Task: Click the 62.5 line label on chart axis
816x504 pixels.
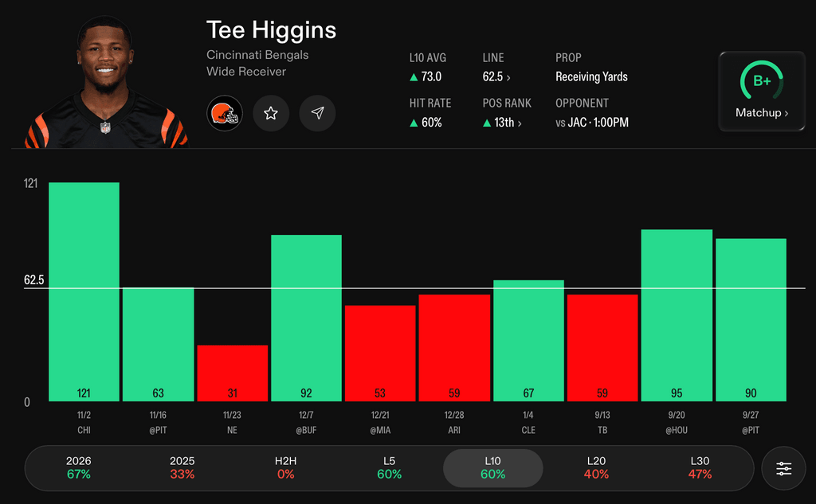Action: pos(33,279)
